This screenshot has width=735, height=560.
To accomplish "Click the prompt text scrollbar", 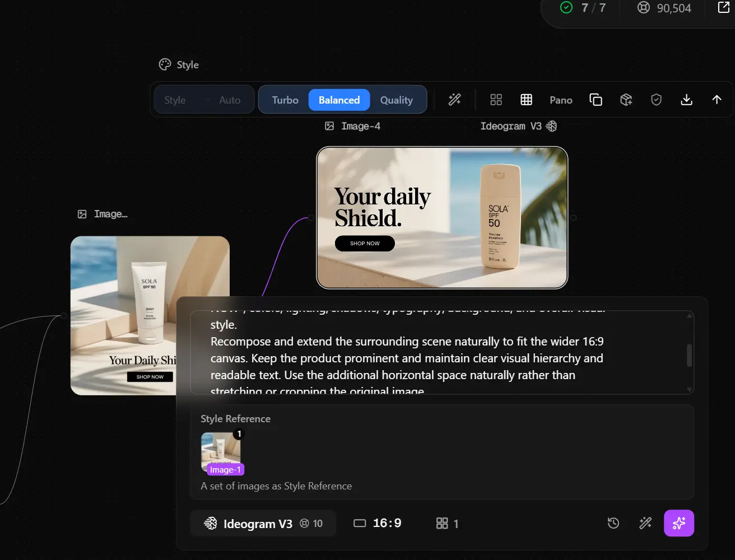I will coord(689,355).
